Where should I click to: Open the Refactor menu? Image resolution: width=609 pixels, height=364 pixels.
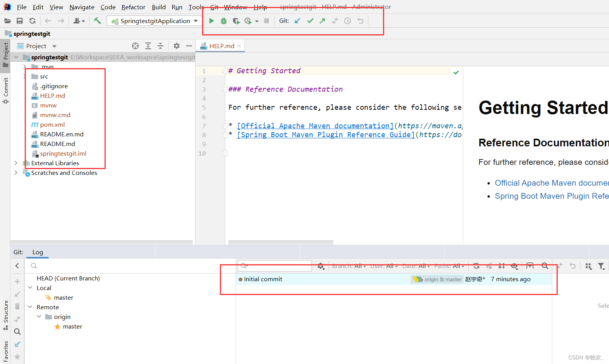point(133,7)
